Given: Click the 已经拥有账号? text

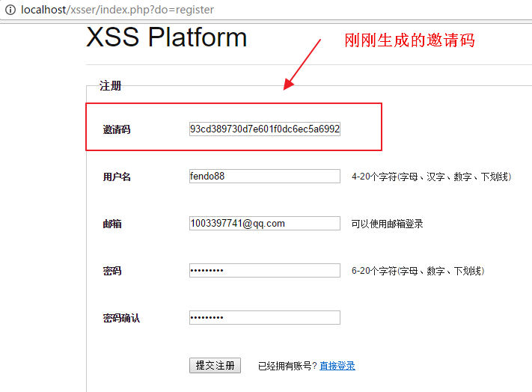Looking at the screenshot, I should (287, 366).
